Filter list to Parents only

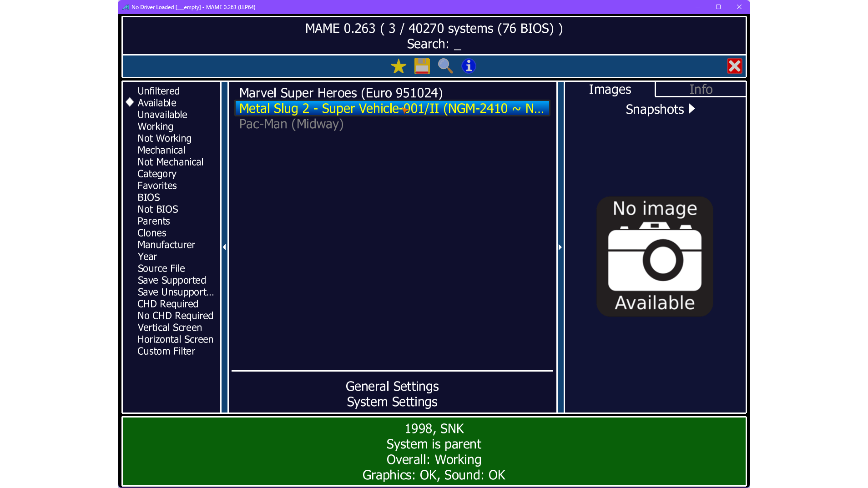point(154,221)
